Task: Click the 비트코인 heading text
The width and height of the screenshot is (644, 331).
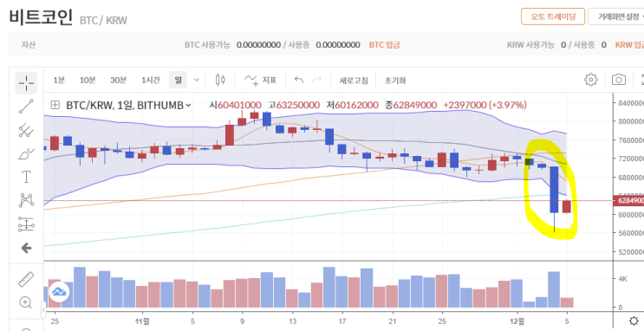Action: 41,16
